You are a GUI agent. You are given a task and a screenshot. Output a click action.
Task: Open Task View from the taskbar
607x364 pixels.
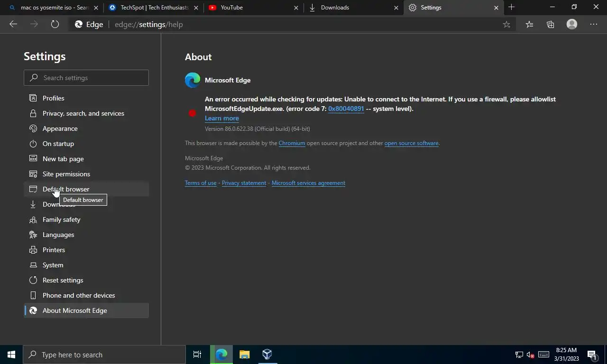[197, 355]
